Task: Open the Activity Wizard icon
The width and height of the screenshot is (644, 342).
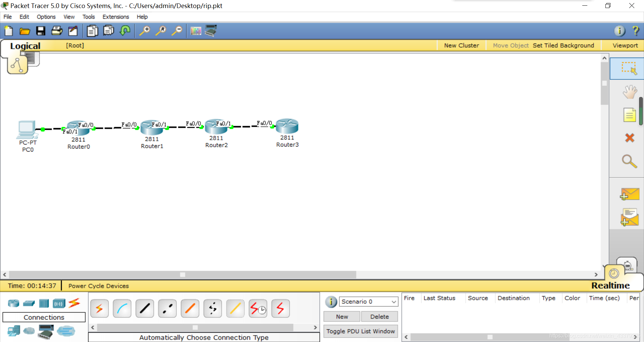Action: click(x=73, y=31)
